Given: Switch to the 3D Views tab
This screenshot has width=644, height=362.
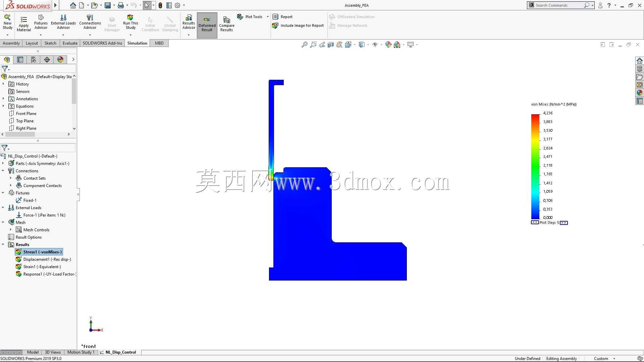Looking at the screenshot, I should (x=53, y=352).
